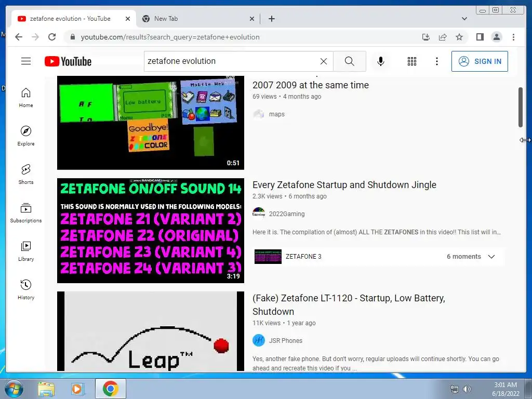Clear the search box text with X
Screen dimensions: 532x399
(x=324, y=61)
